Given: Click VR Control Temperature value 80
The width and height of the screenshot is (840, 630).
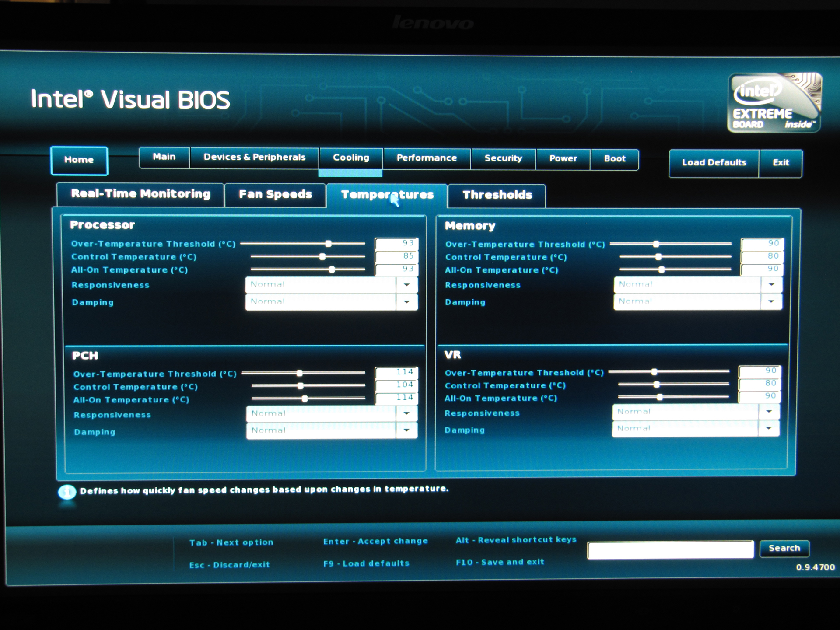Looking at the screenshot, I should click(x=760, y=384).
